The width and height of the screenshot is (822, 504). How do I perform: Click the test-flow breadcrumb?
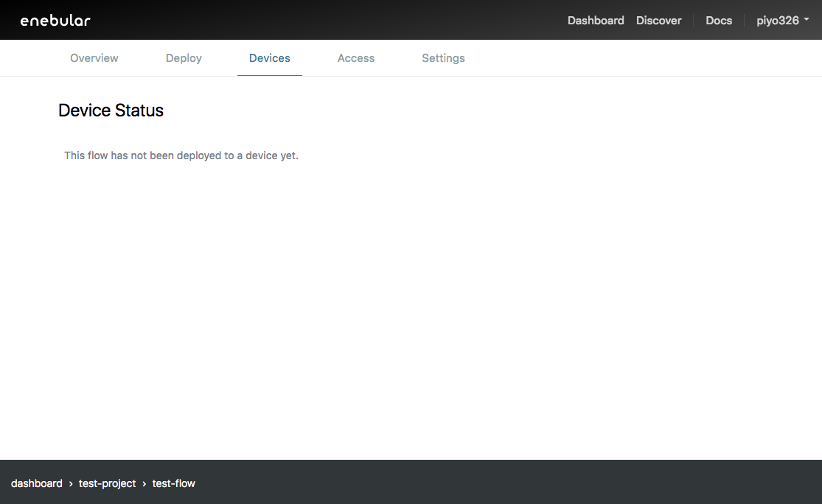point(174,483)
